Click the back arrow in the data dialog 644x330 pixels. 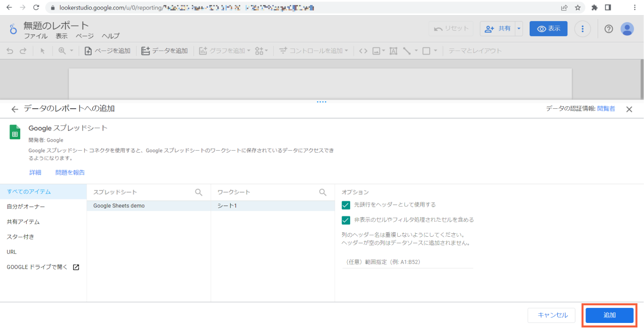[14, 109]
